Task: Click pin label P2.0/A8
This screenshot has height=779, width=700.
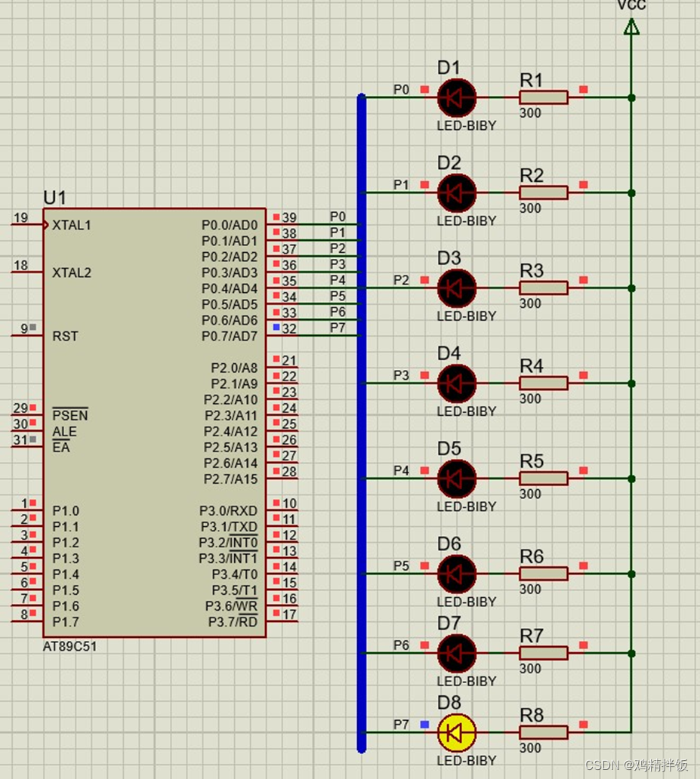Action: pyautogui.click(x=233, y=368)
